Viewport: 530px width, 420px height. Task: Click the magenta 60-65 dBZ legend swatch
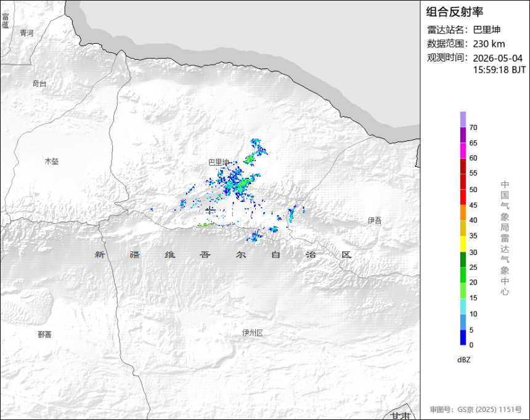(463, 151)
